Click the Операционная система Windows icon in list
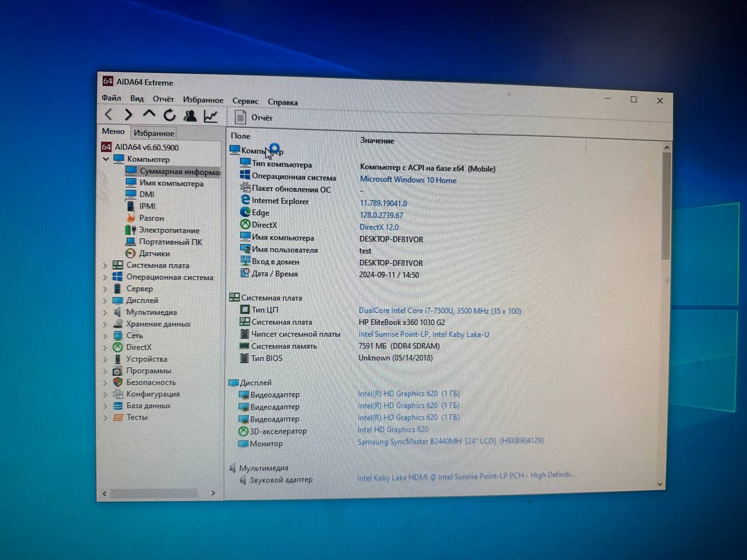The width and height of the screenshot is (747, 560). pyautogui.click(x=245, y=176)
